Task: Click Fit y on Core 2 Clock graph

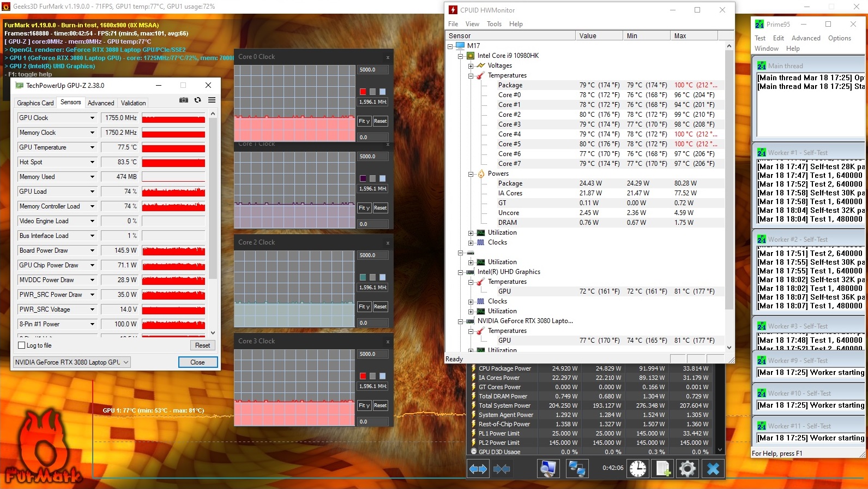Action: 364,307
